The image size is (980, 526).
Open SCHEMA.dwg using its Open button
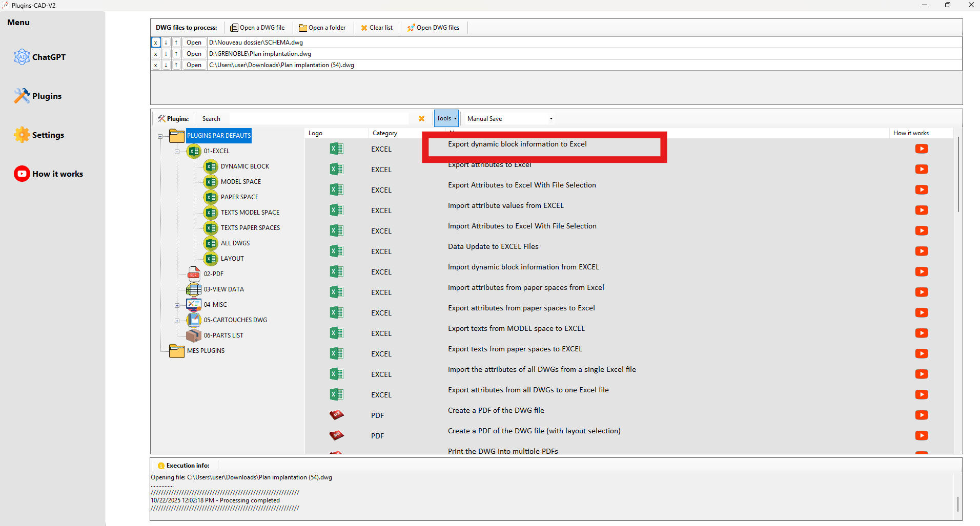click(x=194, y=42)
